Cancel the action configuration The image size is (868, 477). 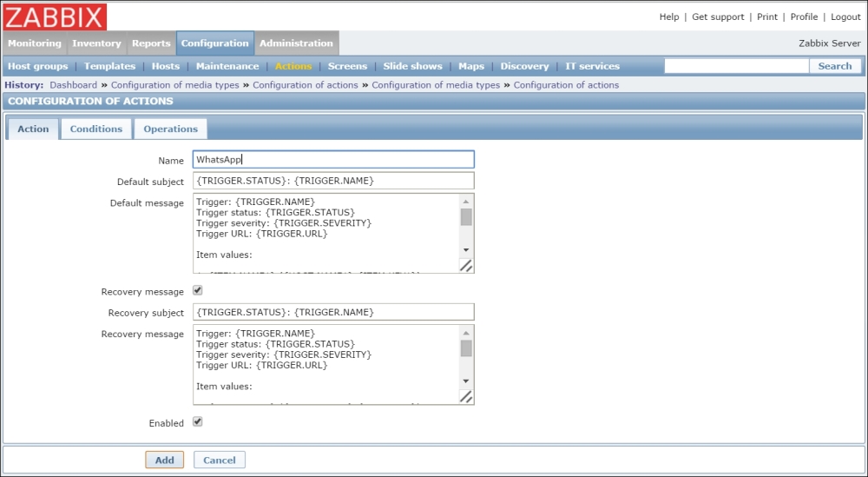[x=220, y=460]
